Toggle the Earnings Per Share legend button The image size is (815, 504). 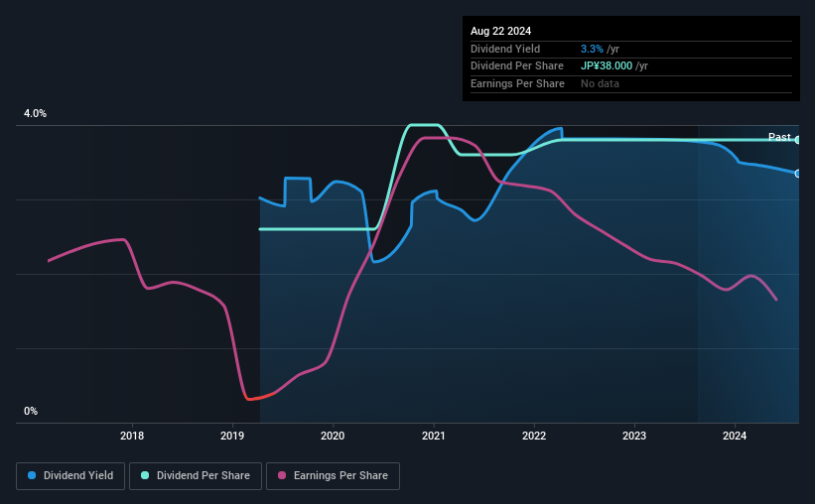(x=333, y=476)
